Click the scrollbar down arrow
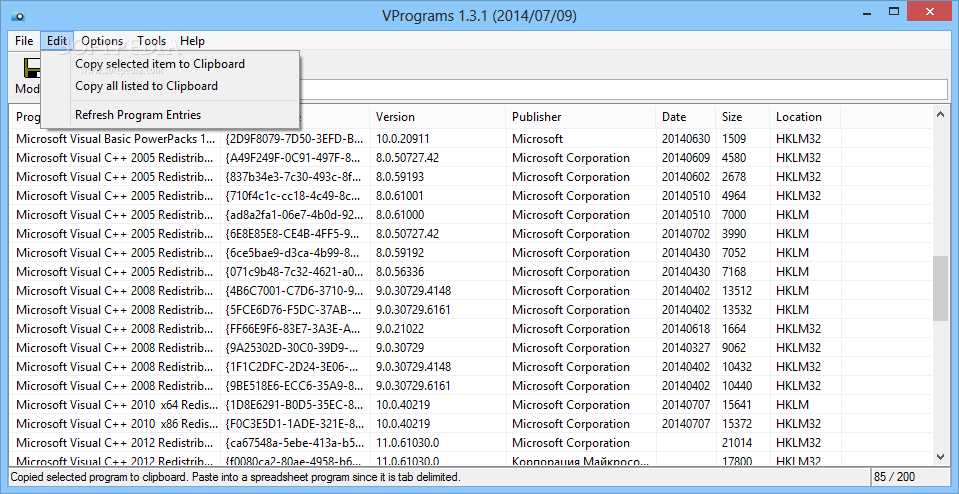 tap(941, 456)
